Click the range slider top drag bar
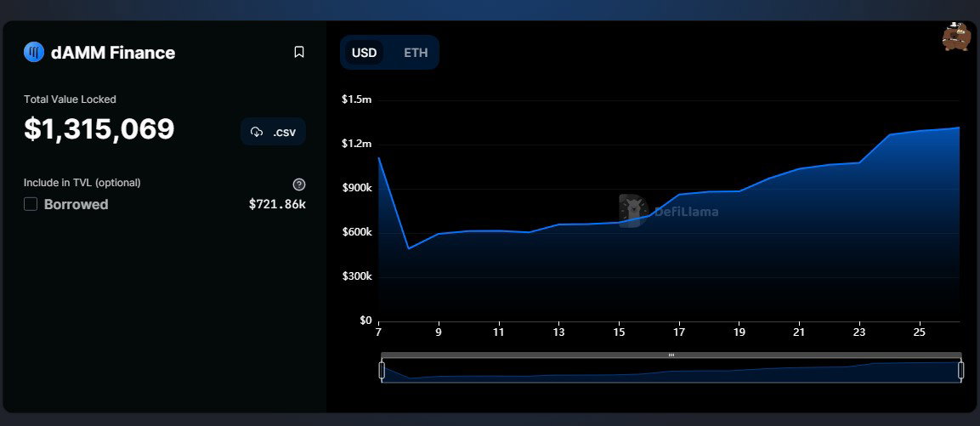 pyautogui.click(x=671, y=355)
